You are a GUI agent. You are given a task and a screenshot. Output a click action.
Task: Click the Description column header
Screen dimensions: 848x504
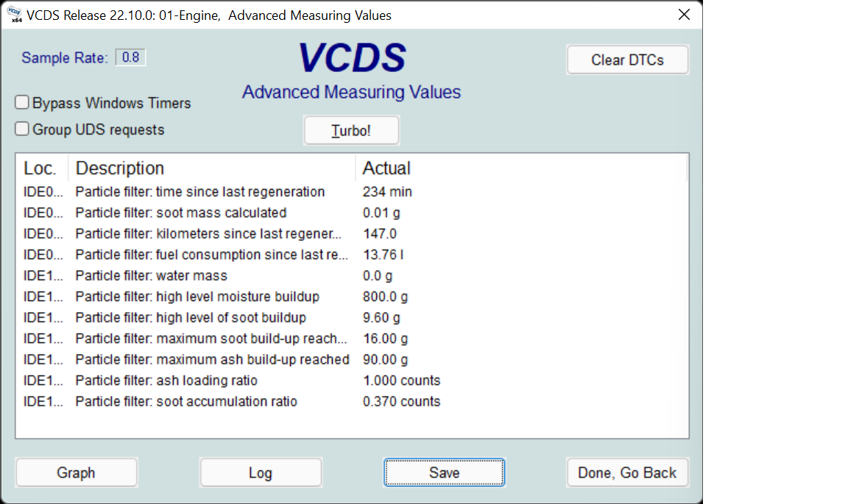pyautogui.click(x=212, y=168)
